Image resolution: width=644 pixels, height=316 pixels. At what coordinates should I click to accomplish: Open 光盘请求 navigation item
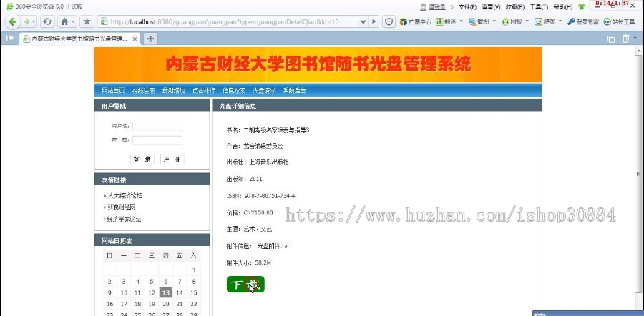point(264,91)
